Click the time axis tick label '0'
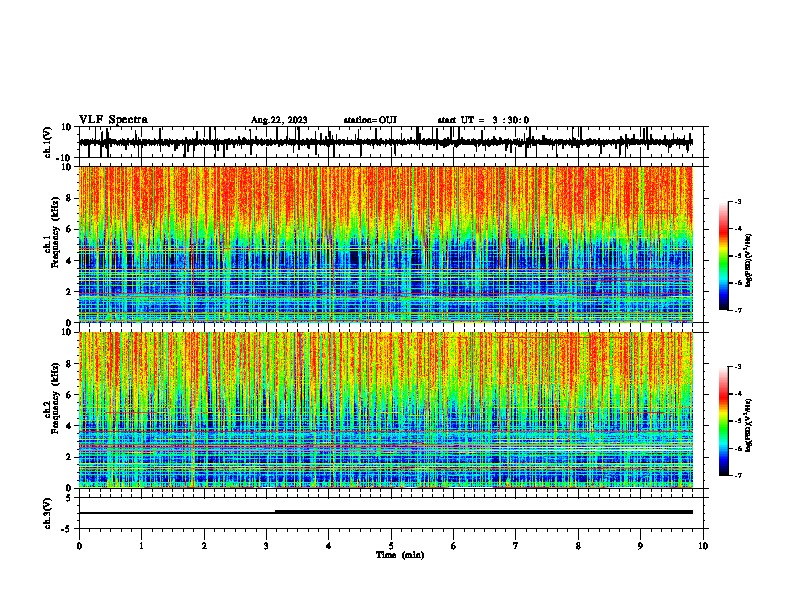The height and width of the screenshot is (612, 792). (79, 546)
